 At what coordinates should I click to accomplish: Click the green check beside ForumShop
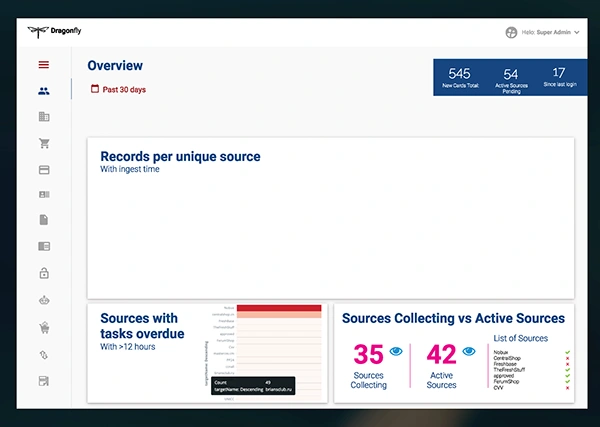[x=567, y=381]
